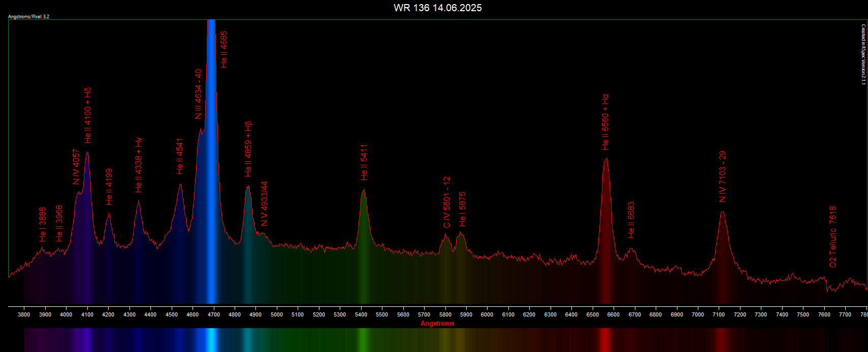Click the C IV 5801 - 12 label
The width and height of the screenshot is (868, 352).
[447, 202]
